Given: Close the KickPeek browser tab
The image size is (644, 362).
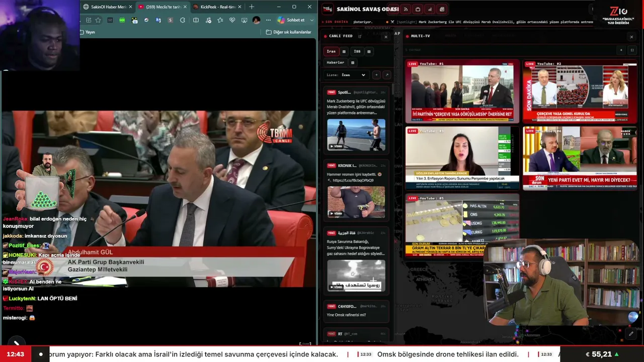Looking at the screenshot, I should tap(239, 7).
